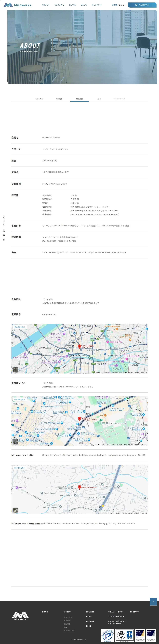Open the footer プライバシーポリシー link
The image size is (159, 644).
(x=116, y=617)
